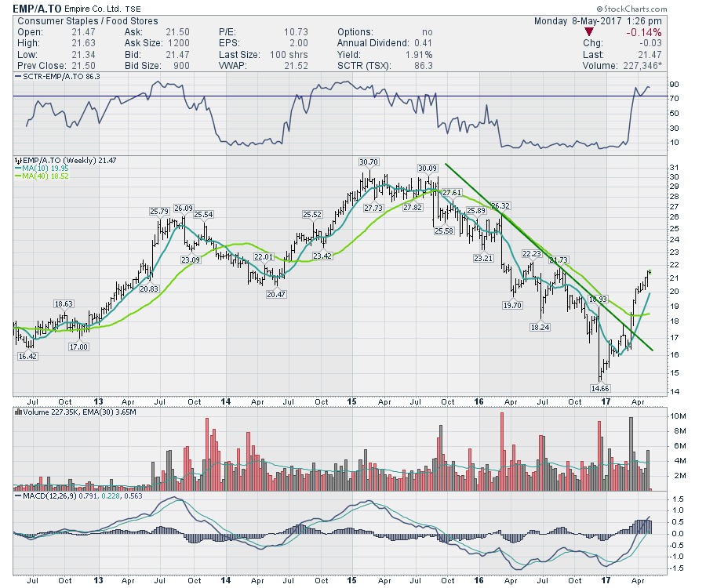Click the TSE exchange label
Image resolution: width=706 pixels, height=588 pixels.
(x=133, y=9)
